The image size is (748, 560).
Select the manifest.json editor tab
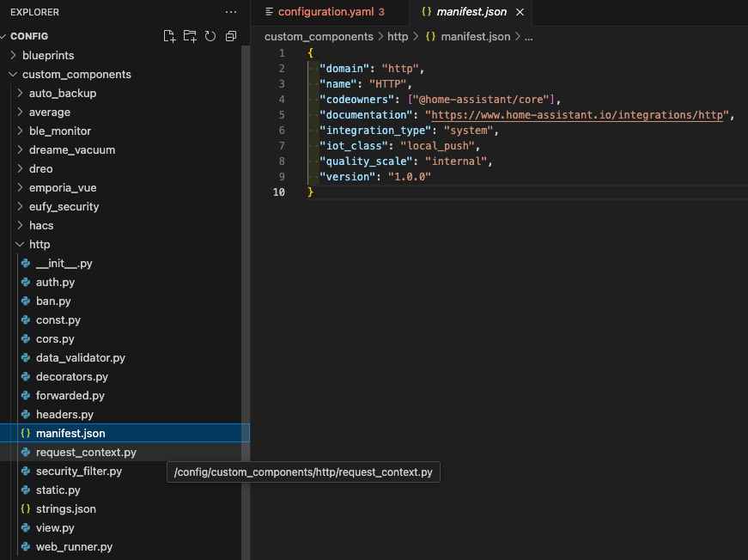coord(471,12)
